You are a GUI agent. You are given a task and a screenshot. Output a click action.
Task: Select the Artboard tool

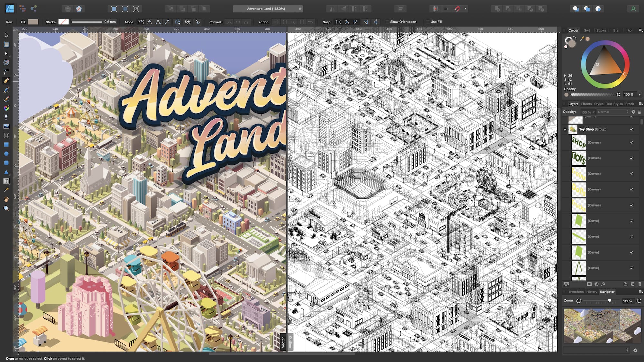[x=6, y=44]
